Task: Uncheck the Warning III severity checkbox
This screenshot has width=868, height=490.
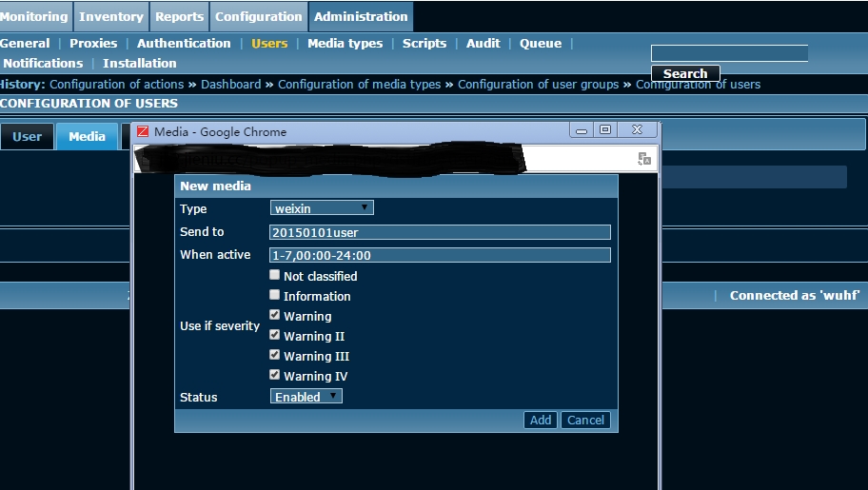Action: tap(274, 354)
